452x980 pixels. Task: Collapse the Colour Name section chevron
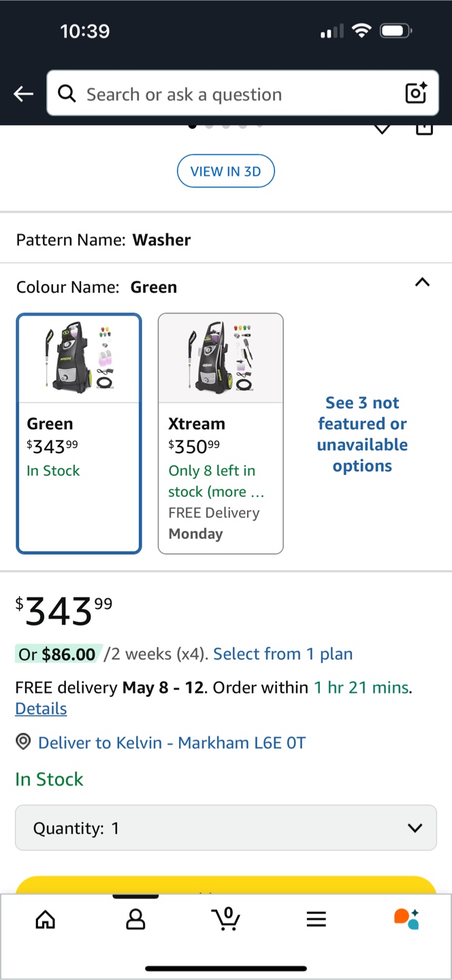pos(422,282)
